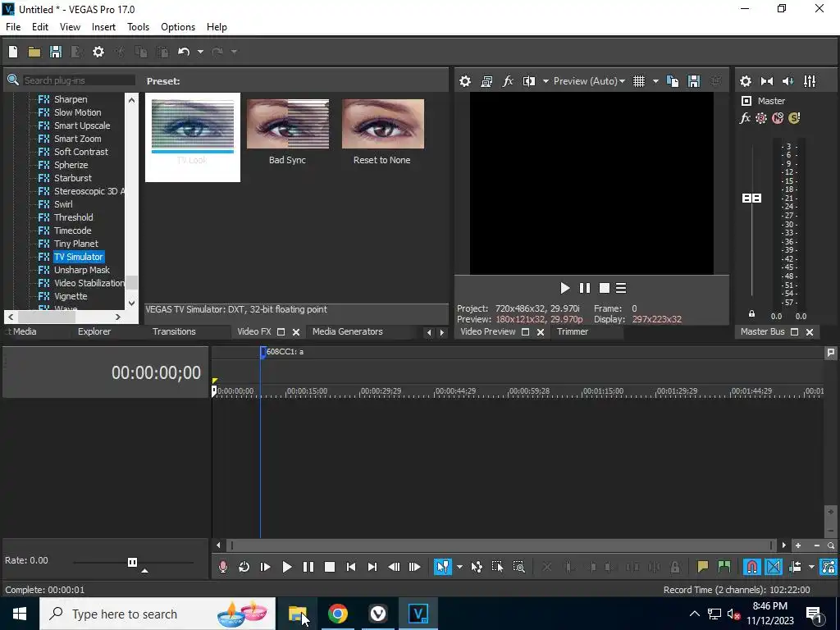Select the Zoom Edit tool

click(x=518, y=567)
